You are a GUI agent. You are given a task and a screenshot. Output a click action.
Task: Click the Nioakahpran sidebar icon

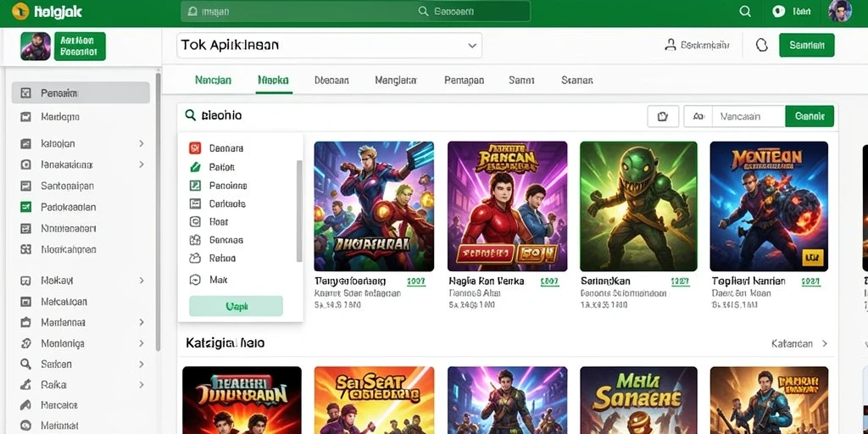(25, 249)
